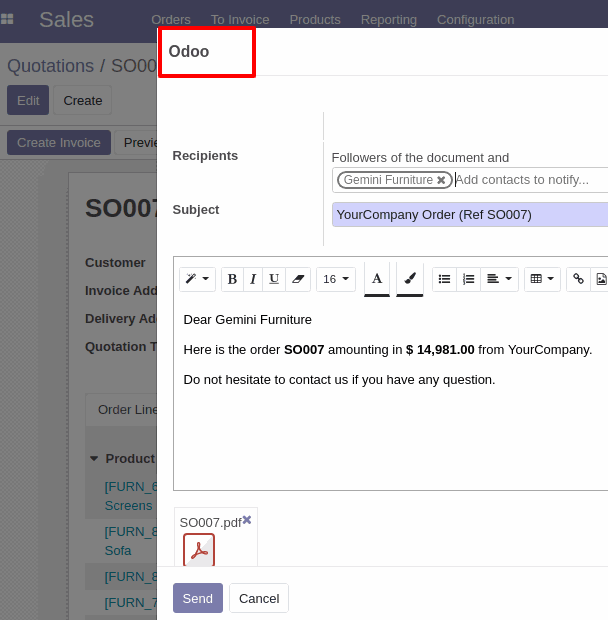
Task: Open the Products menu
Action: pyautogui.click(x=315, y=20)
